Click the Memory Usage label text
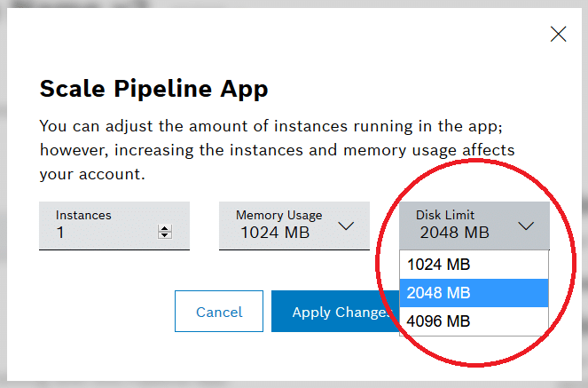588x388 pixels. click(278, 215)
